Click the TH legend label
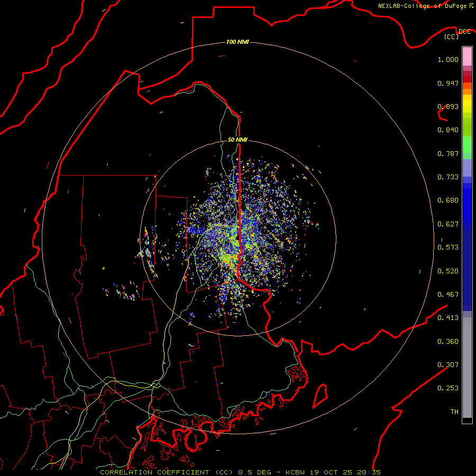476x476 pixels. click(x=454, y=412)
